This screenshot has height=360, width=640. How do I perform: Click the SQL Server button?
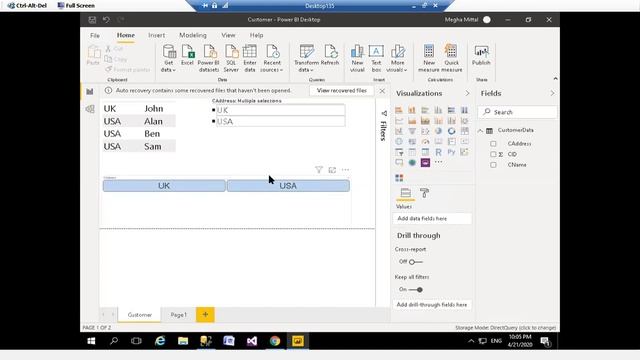[231, 58]
